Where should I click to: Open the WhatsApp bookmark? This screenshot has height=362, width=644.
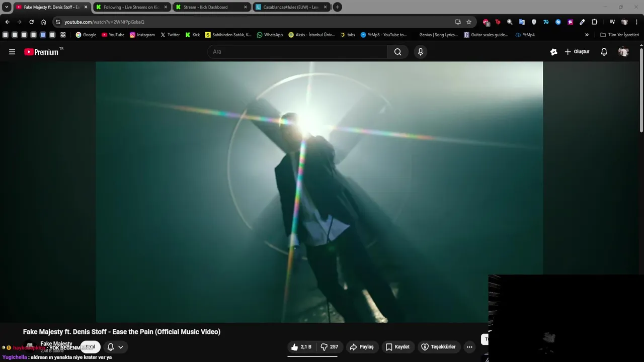pyautogui.click(x=270, y=35)
